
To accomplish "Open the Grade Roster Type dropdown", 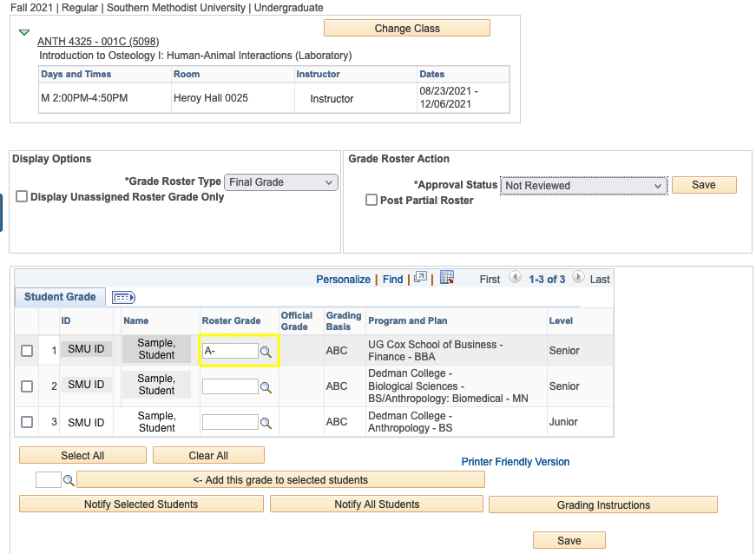I will pyautogui.click(x=281, y=182).
